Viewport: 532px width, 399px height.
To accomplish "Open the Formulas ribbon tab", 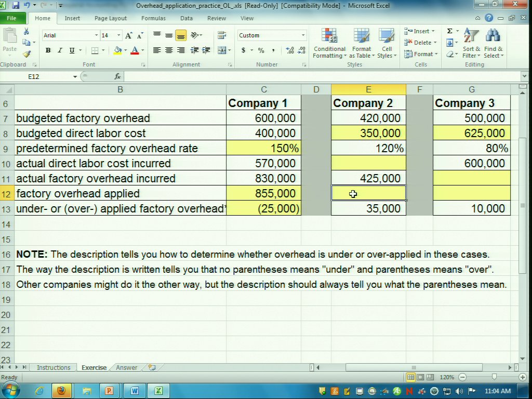I will tap(153, 18).
